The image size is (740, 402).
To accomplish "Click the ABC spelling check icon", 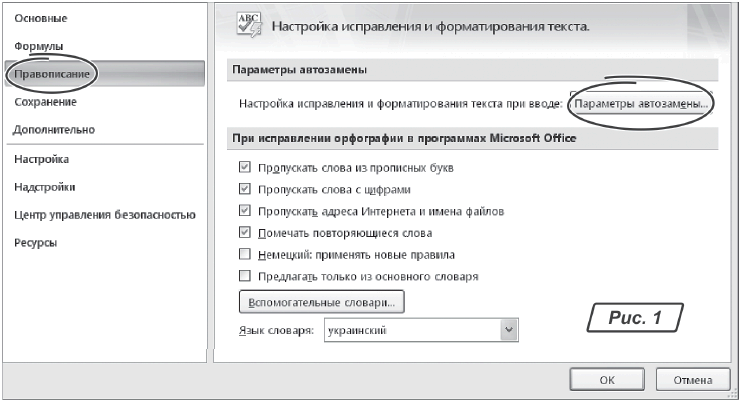I will point(246,24).
